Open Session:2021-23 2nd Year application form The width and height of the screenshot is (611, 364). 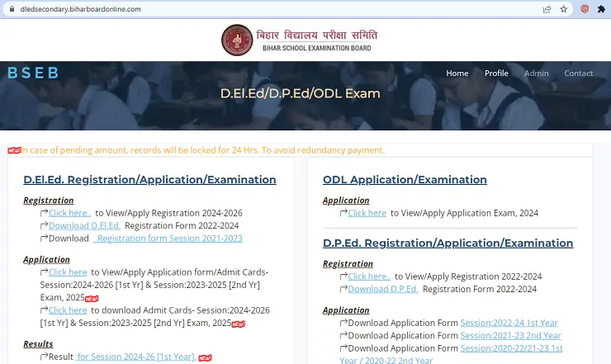[510, 336]
